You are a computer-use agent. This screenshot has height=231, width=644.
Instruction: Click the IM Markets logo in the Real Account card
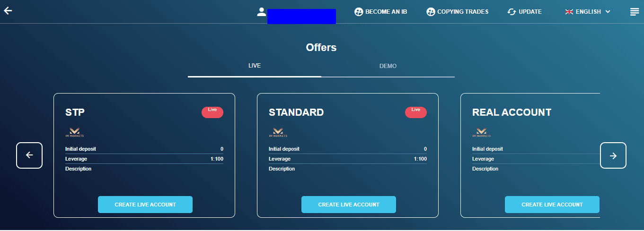pyautogui.click(x=481, y=132)
